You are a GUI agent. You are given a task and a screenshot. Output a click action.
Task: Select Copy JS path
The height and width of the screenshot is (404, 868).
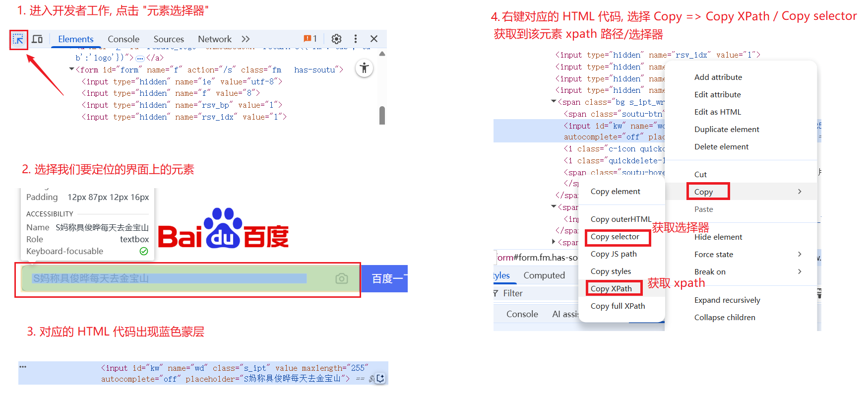click(614, 254)
